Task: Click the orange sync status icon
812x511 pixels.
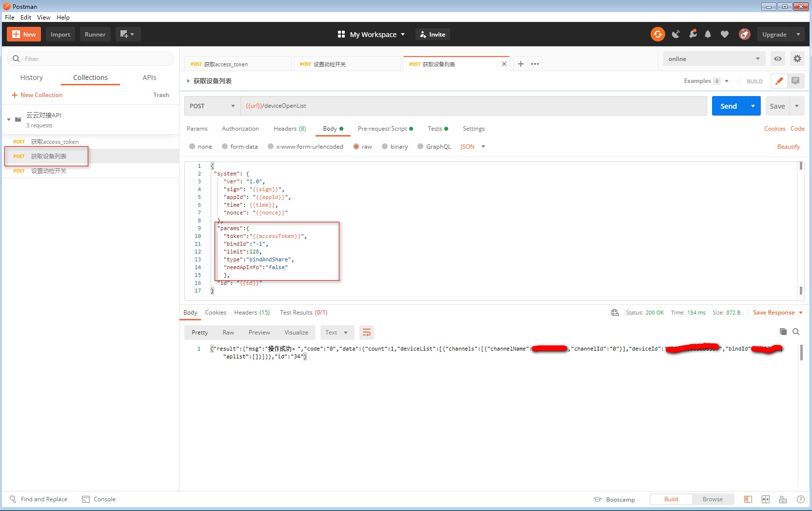Action: (657, 34)
